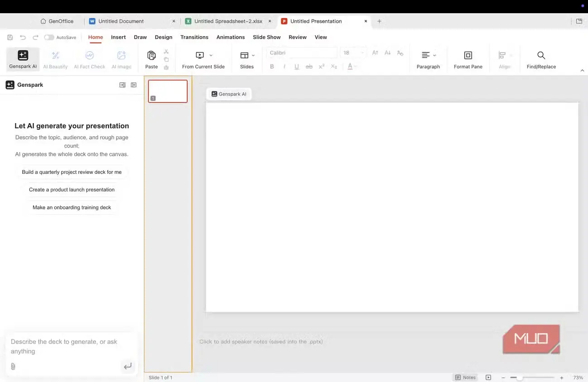Click the AI Beautify tool

coord(55,59)
